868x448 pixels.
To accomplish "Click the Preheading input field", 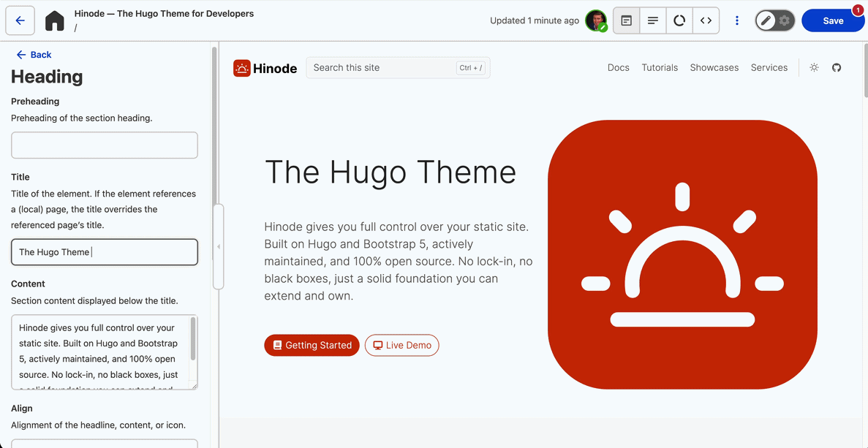I will [105, 145].
